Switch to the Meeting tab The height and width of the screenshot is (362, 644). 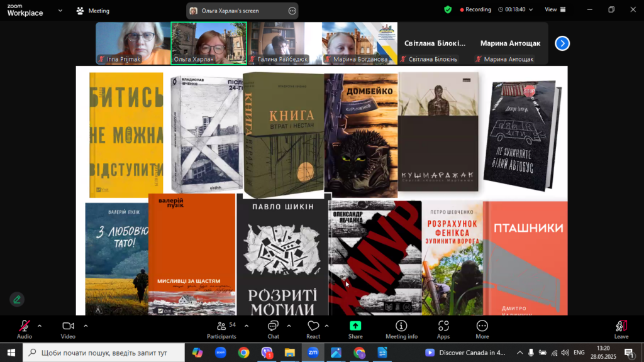click(93, 11)
